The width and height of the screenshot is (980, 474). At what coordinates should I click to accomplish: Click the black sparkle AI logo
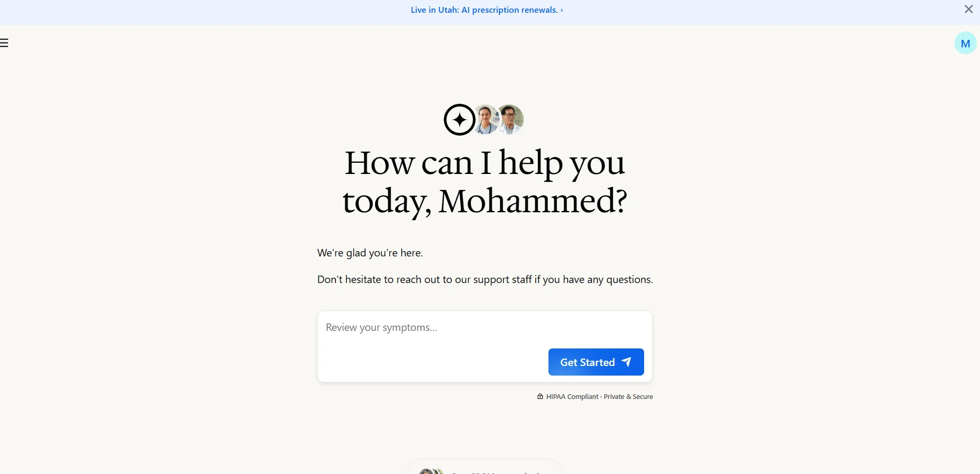coord(459,120)
